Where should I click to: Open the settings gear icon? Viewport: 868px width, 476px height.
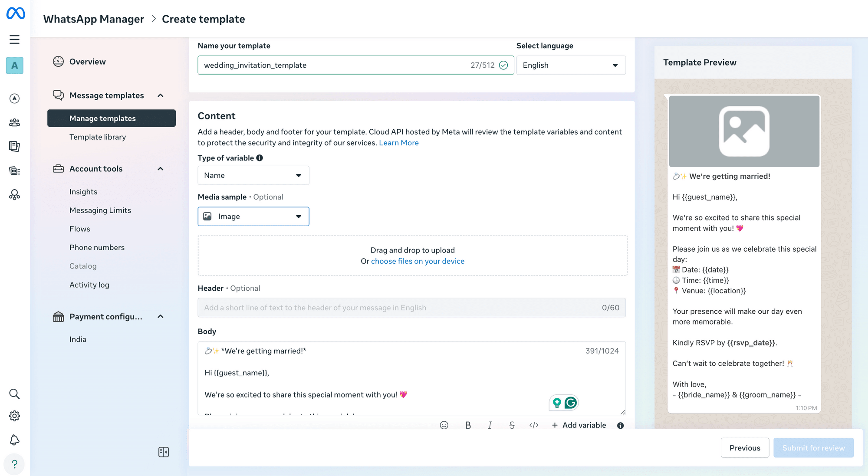15,416
